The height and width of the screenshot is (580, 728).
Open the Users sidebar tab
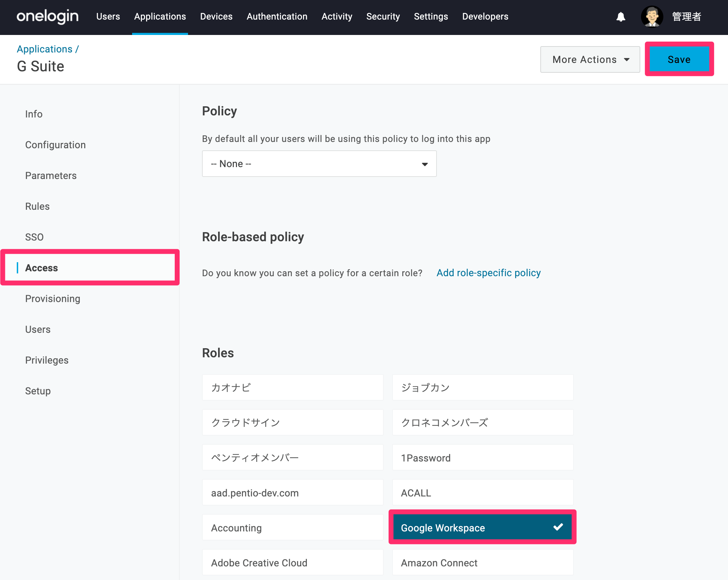(x=38, y=329)
